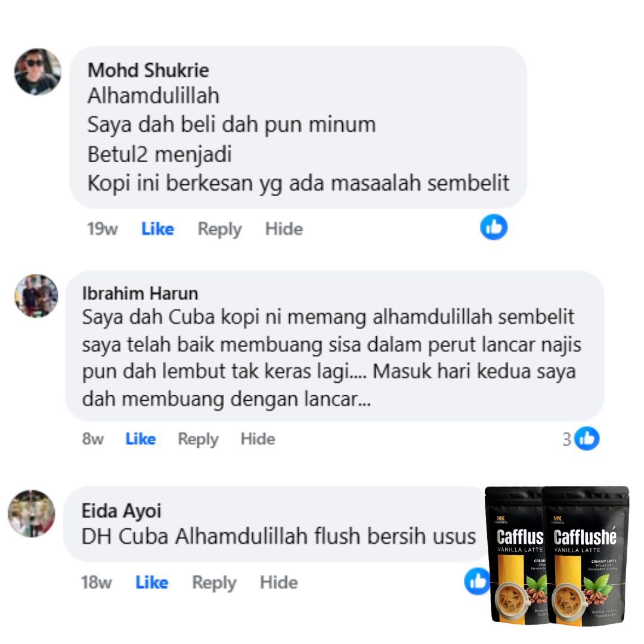Viewport: 644px width, 644px height.
Task: Open Ibrahim Harun's profile picture
Action: (36, 296)
